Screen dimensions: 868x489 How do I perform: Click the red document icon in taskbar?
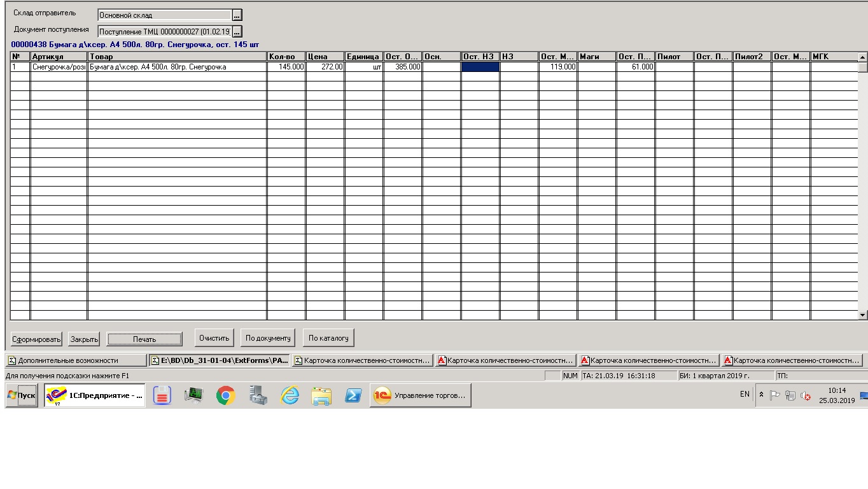[x=162, y=395]
